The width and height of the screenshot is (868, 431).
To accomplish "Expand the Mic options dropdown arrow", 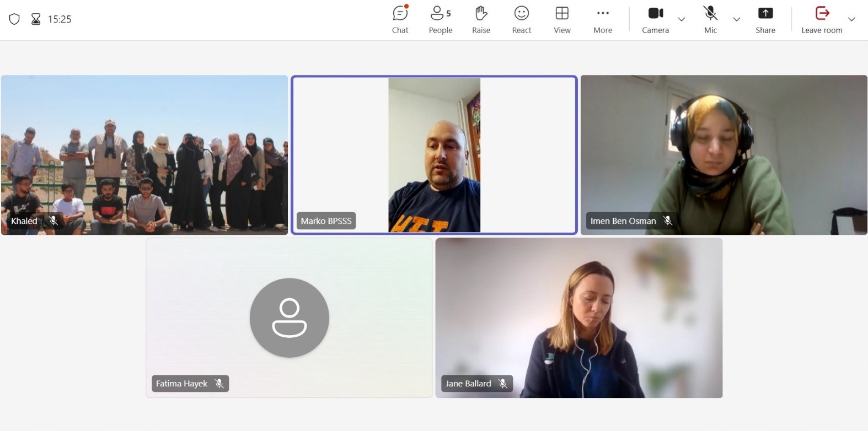I will (736, 19).
